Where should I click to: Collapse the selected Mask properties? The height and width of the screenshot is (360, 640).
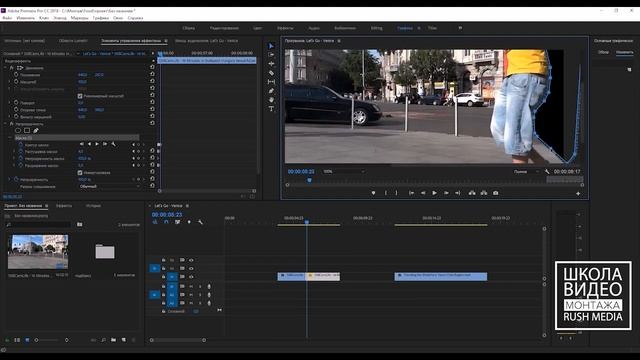point(10,138)
